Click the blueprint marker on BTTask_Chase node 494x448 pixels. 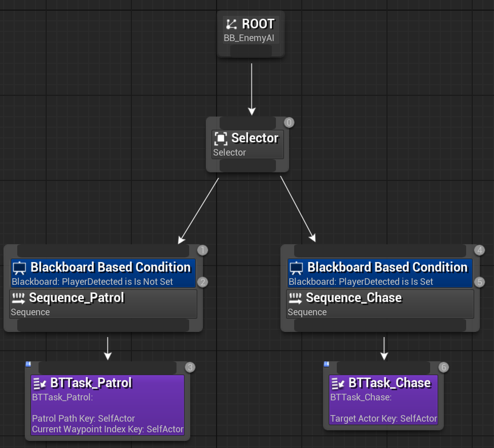327,364
